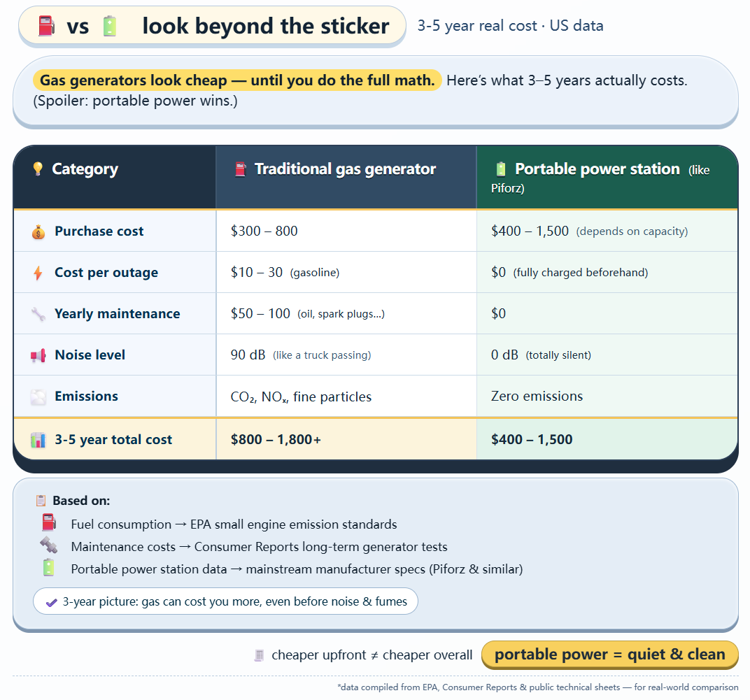Click the megaphone icon beside Noise level

(38, 356)
